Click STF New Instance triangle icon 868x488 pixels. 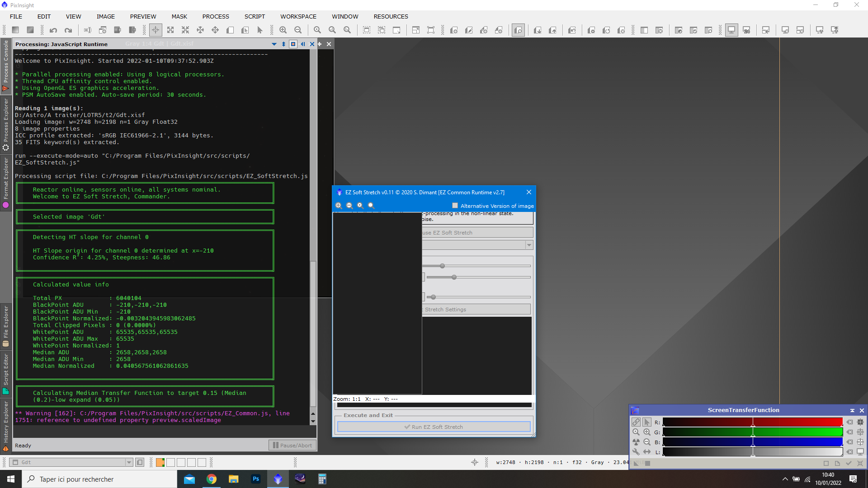pos(636,463)
